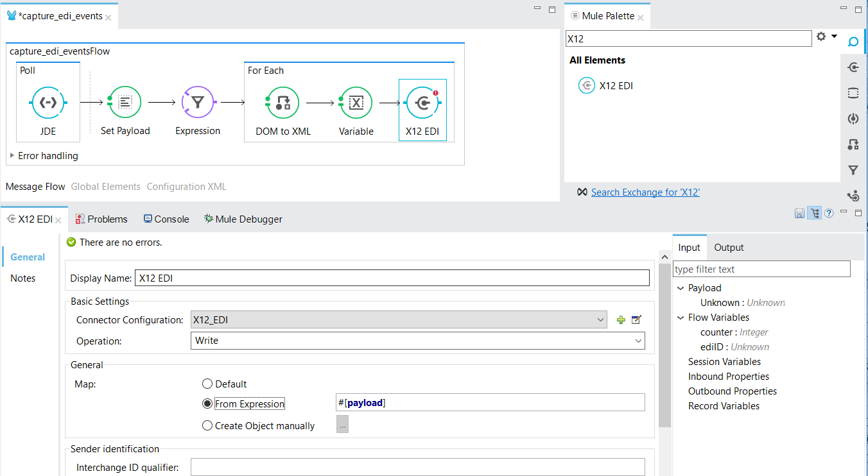The height and width of the screenshot is (476, 868).
Task: Select the DOM to XML transformer
Action: (x=283, y=103)
